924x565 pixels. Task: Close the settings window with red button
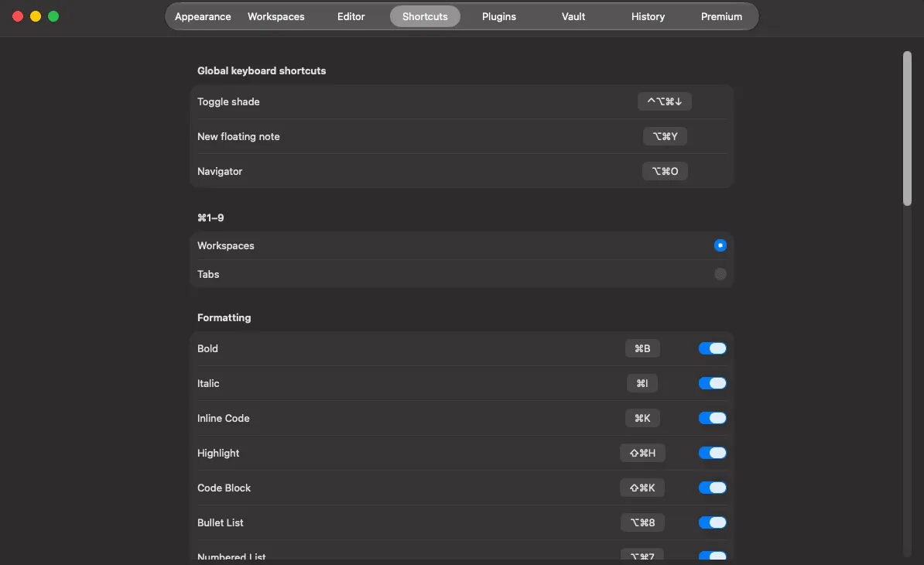[x=18, y=16]
